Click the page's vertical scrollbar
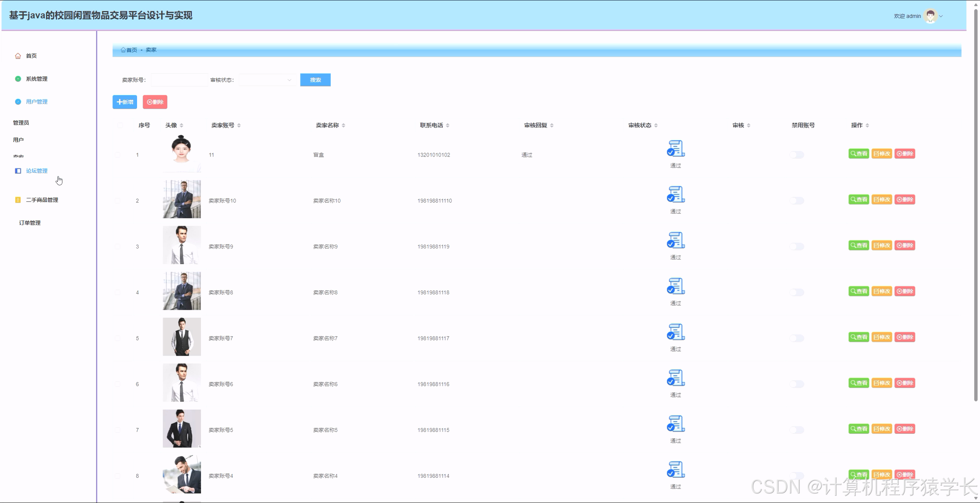The width and height of the screenshot is (980, 503). pos(975,207)
